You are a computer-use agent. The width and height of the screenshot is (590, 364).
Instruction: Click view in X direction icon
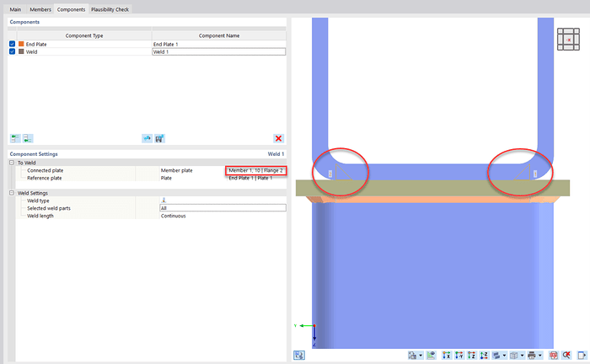pyautogui.click(x=446, y=356)
